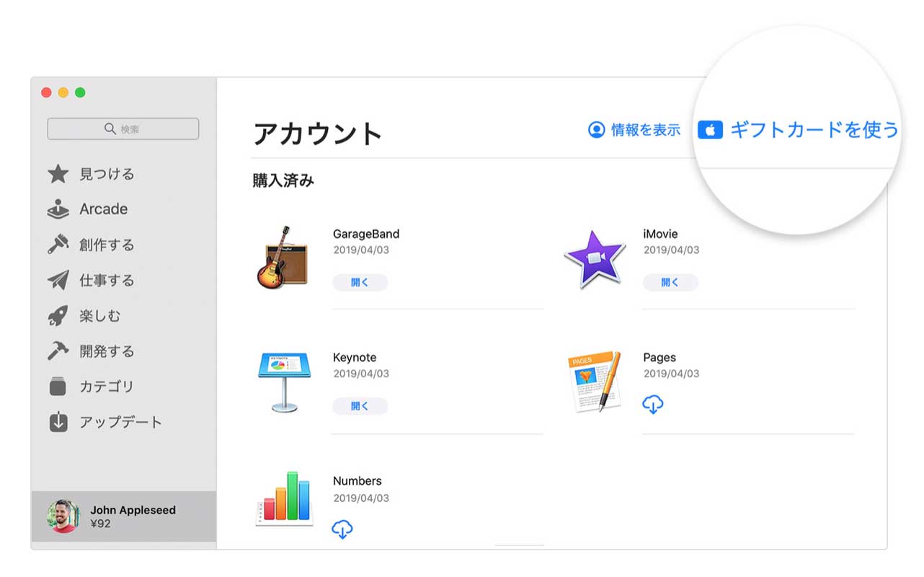
Task: Click the Numbers app title
Action: [357, 481]
